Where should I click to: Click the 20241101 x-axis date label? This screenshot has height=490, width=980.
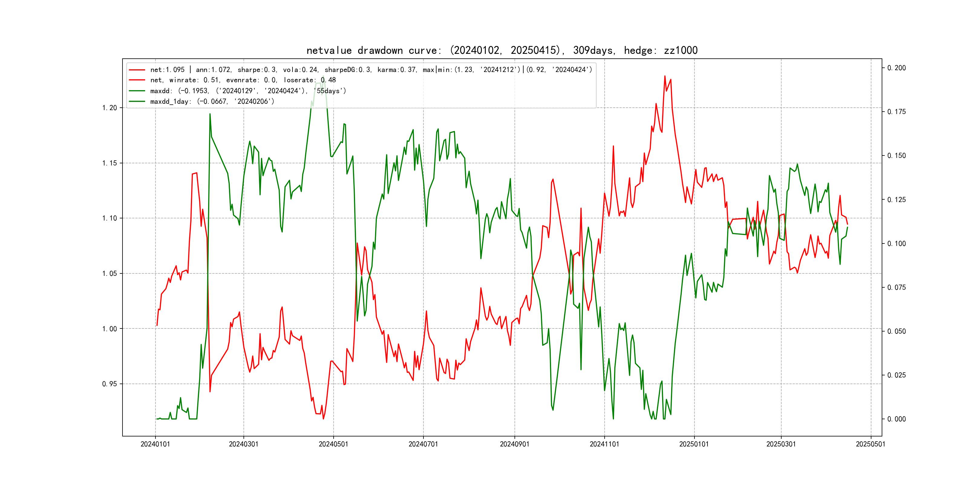[604, 444]
